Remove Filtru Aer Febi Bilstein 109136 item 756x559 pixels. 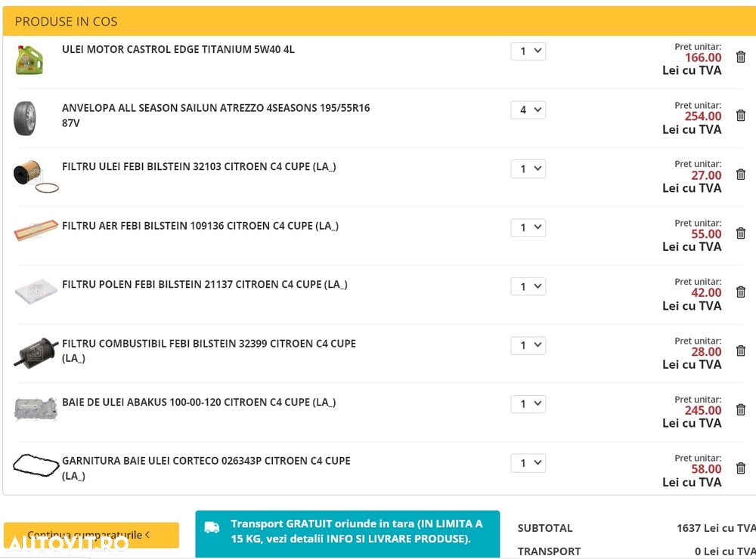tap(741, 233)
